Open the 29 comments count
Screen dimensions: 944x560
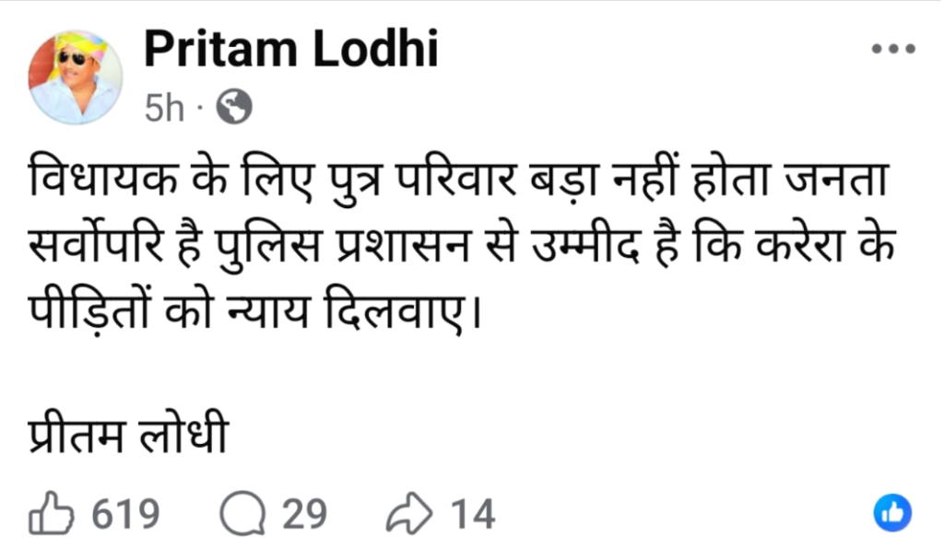(x=304, y=515)
